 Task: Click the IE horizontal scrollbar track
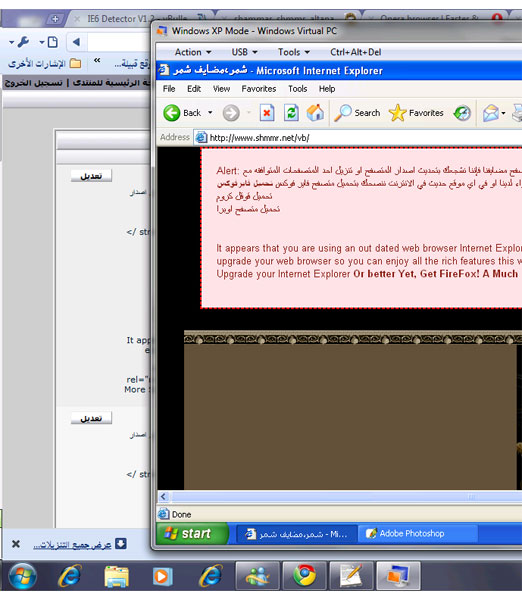346,497
